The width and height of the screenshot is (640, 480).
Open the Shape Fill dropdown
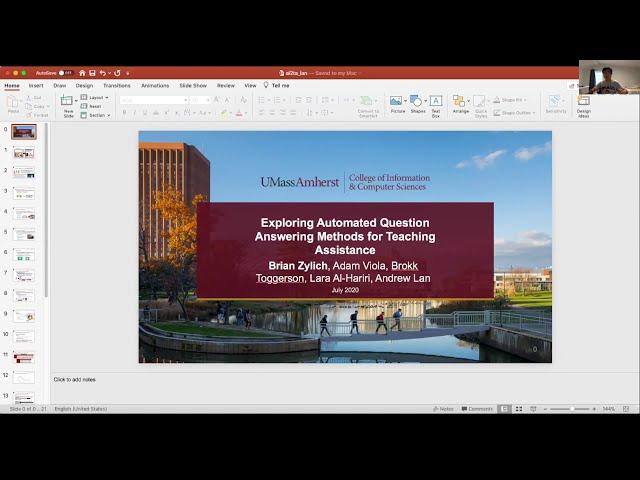pyautogui.click(x=509, y=100)
